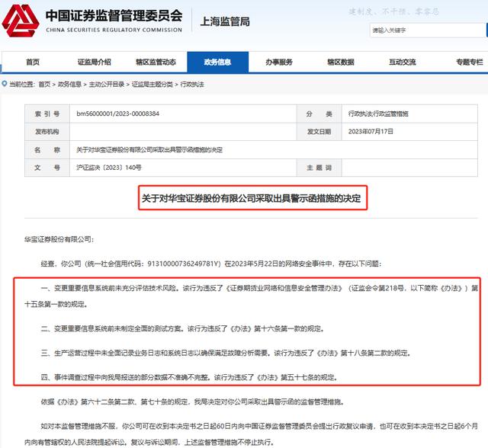Viewport: 488px width, 448px height.
Task: Open the 专题专栏 navigation tab
Action: click(467, 62)
